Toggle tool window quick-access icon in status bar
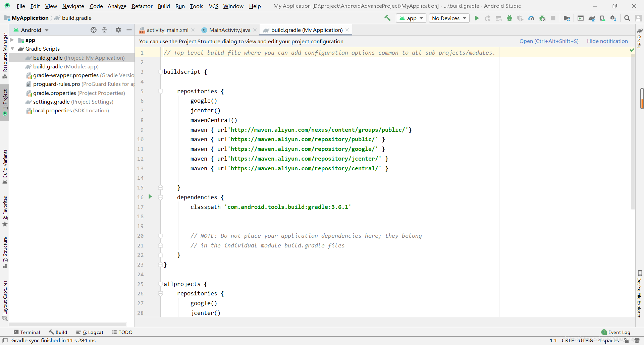Image resolution: width=644 pixels, height=345 pixels. pos(5,340)
